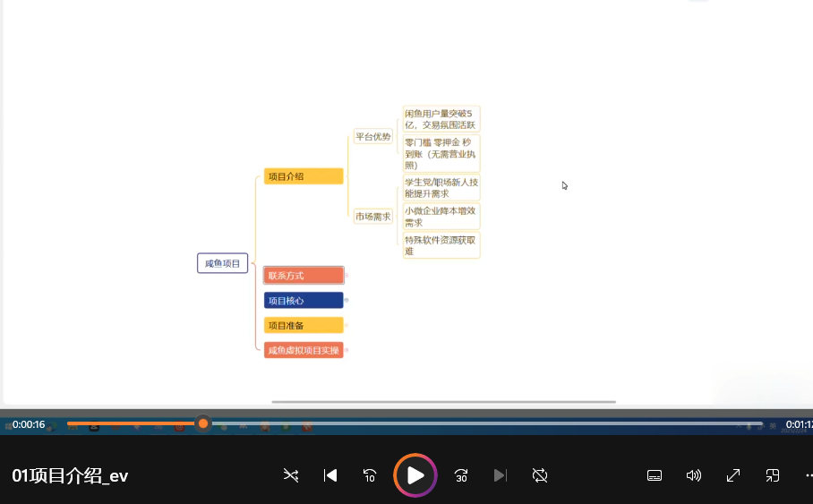
Task: Skip forward 30 seconds
Action: (461, 475)
